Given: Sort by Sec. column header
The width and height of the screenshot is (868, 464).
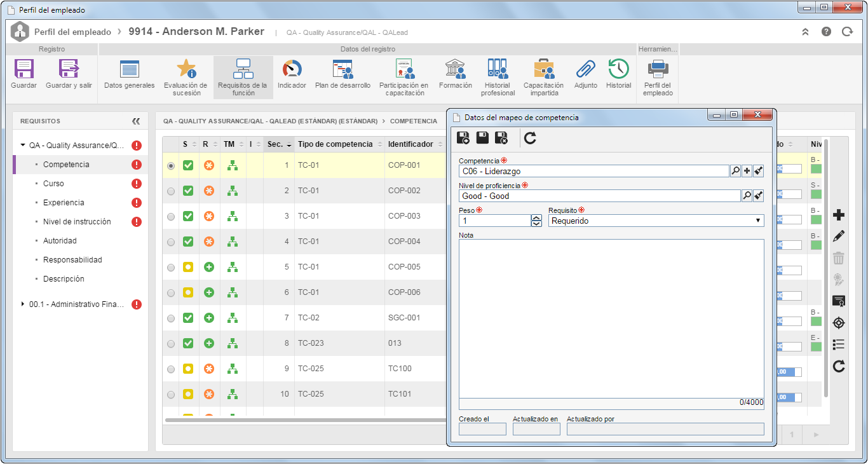Looking at the screenshot, I should coord(279,144).
